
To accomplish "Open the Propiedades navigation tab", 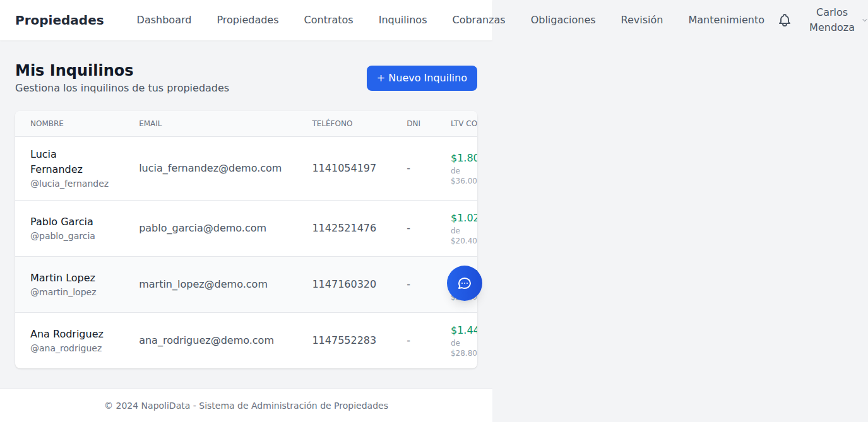I will pyautogui.click(x=247, y=20).
